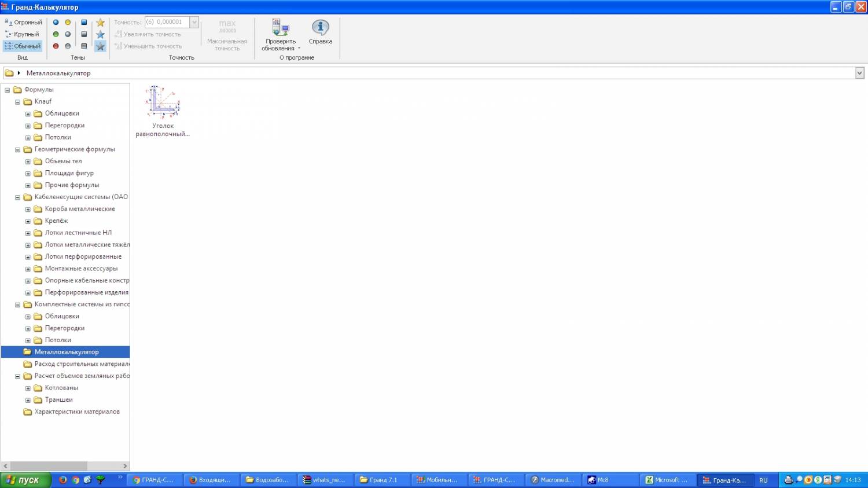The height and width of the screenshot is (488, 868).
Task: Expand Облицовки under Knauf
Action: tap(28, 114)
